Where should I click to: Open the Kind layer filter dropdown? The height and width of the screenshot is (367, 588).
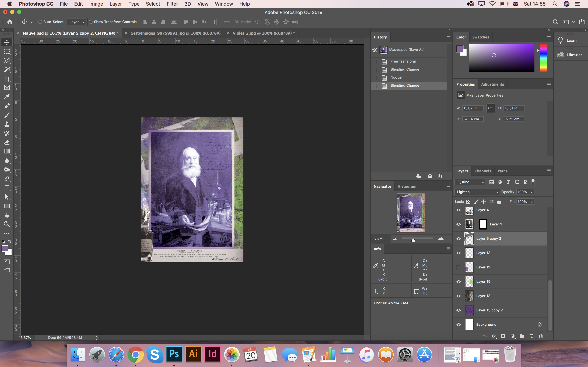pyautogui.click(x=470, y=182)
